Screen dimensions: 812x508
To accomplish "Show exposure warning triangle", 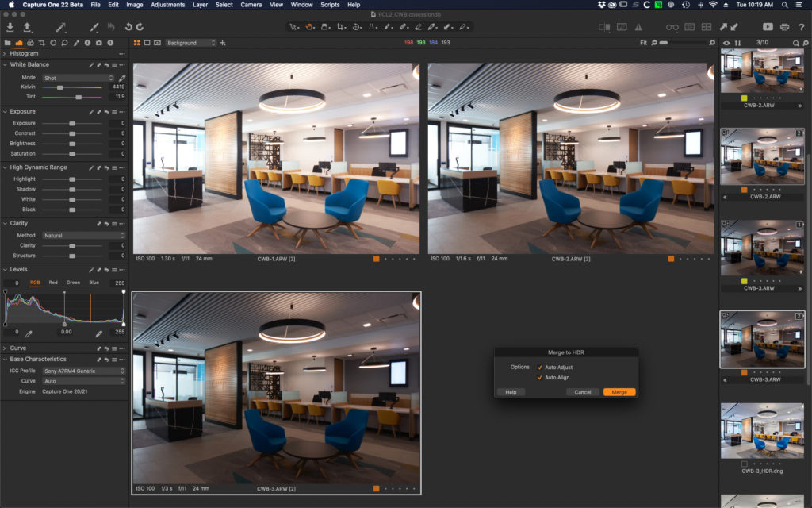I will 638,27.
